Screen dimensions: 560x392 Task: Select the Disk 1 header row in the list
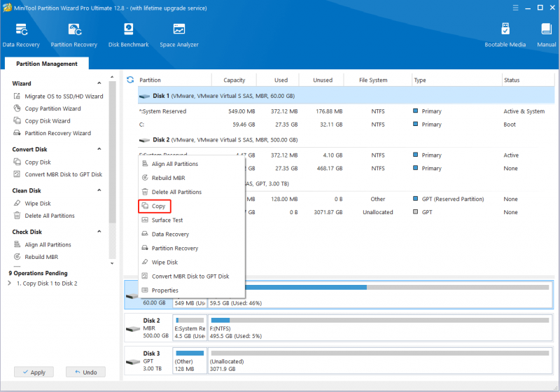click(346, 96)
